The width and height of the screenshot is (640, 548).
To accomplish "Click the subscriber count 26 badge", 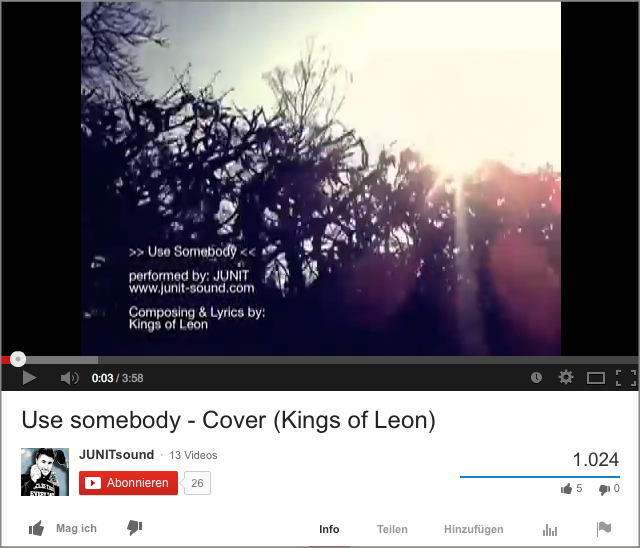I will 197,483.
